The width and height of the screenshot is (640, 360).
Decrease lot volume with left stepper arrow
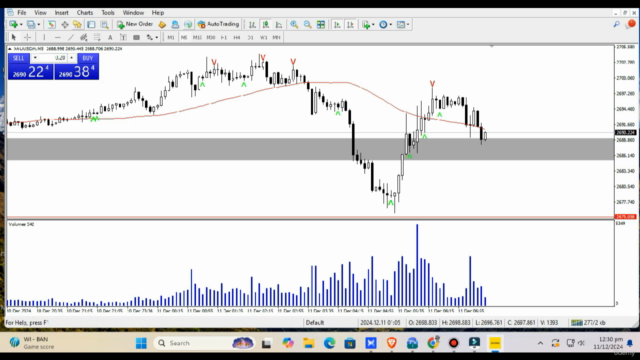click(35, 58)
